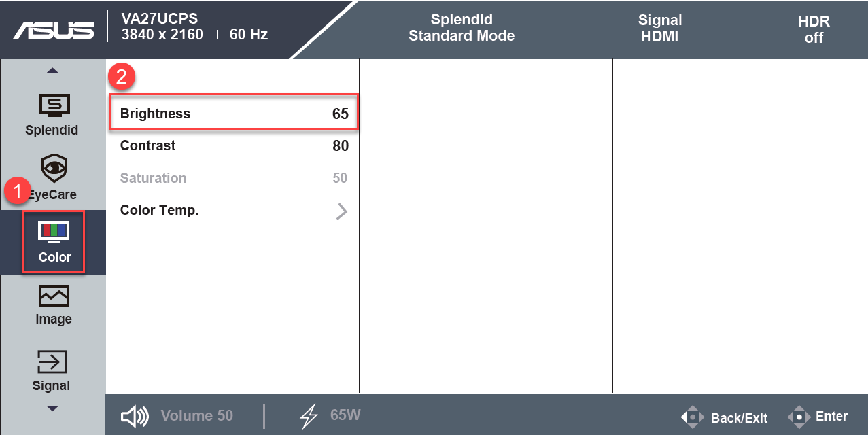The image size is (868, 435).
Task: Click the Brightness value 65
Action: 341,114
